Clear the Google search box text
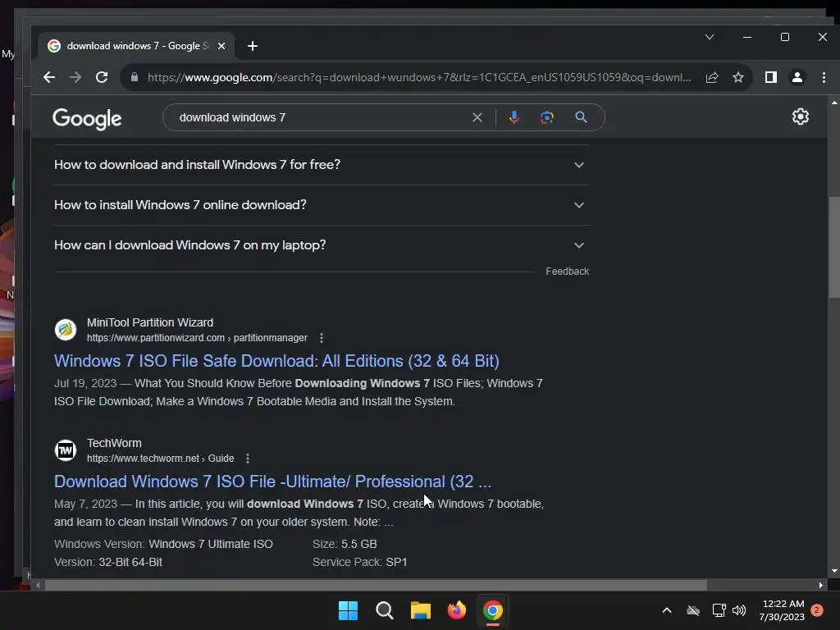Image resolution: width=840 pixels, height=630 pixels. pyautogui.click(x=477, y=117)
